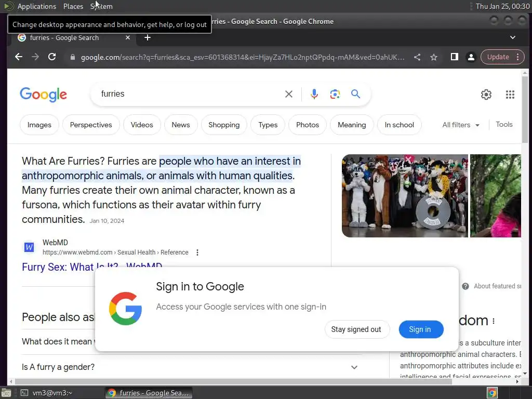Image resolution: width=532 pixels, height=399 pixels.
Task: Close the furries Google Search tab
Action: [128, 37]
